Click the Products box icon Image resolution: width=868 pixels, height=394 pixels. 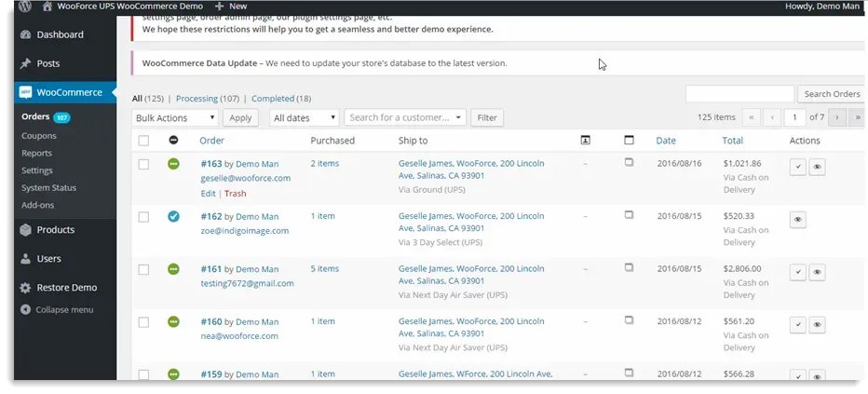pyautogui.click(x=25, y=230)
